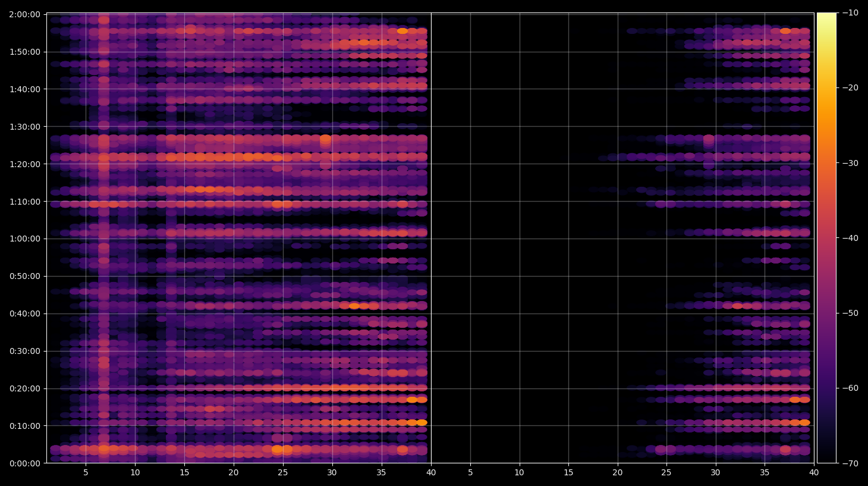Click the 1:50:00 y-axis tick label

(24, 52)
